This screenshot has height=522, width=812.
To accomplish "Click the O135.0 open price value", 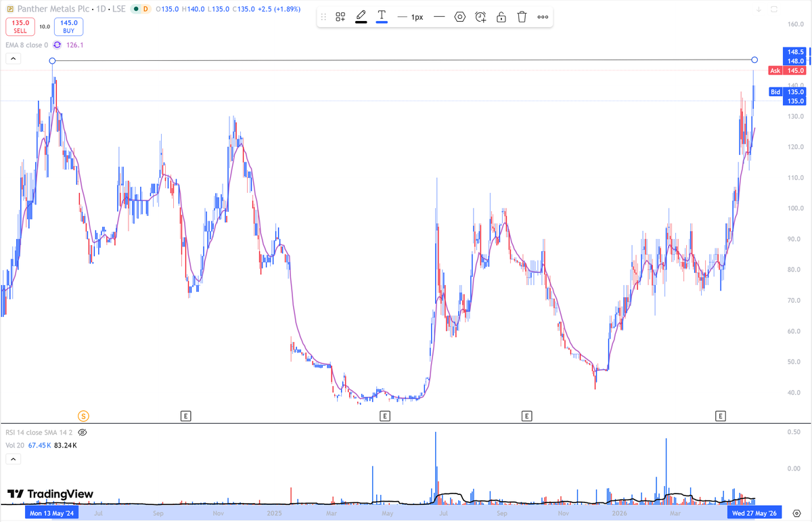I will [x=166, y=9].
